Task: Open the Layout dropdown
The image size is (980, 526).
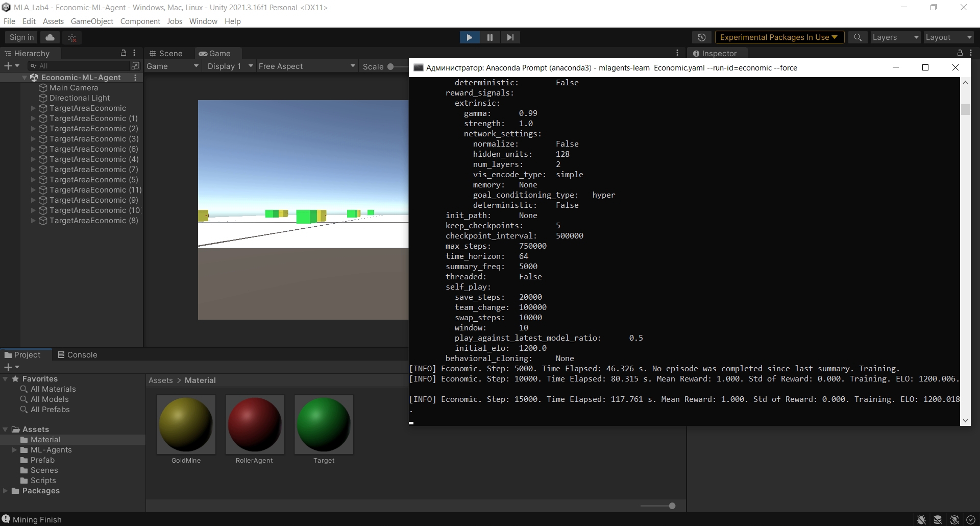Action: tap(949, 37)
